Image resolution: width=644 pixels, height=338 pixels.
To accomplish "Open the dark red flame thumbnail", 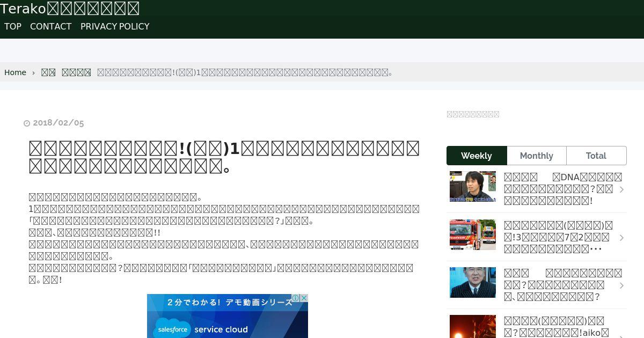I will pyautogui.click(x=473, y=326).
